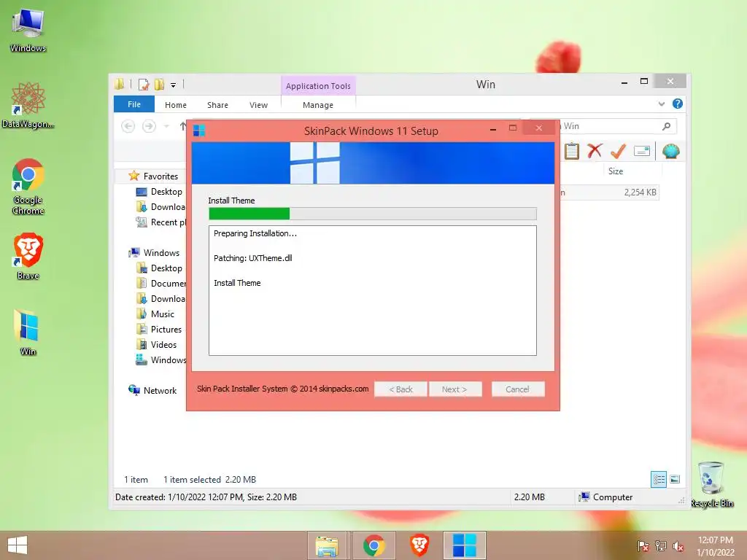
Task: Switch to the Home ribbon tab
Action: (x=175, y=105)
